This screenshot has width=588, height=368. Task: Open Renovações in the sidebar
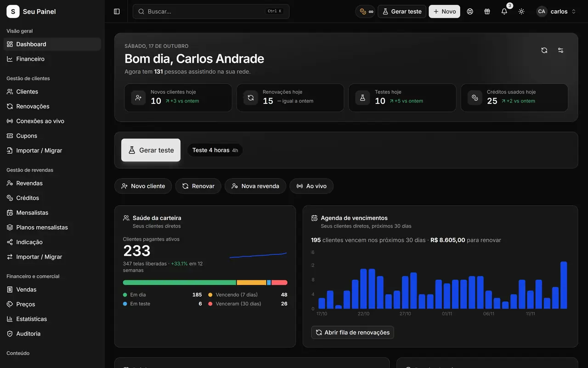coord(52,106)
